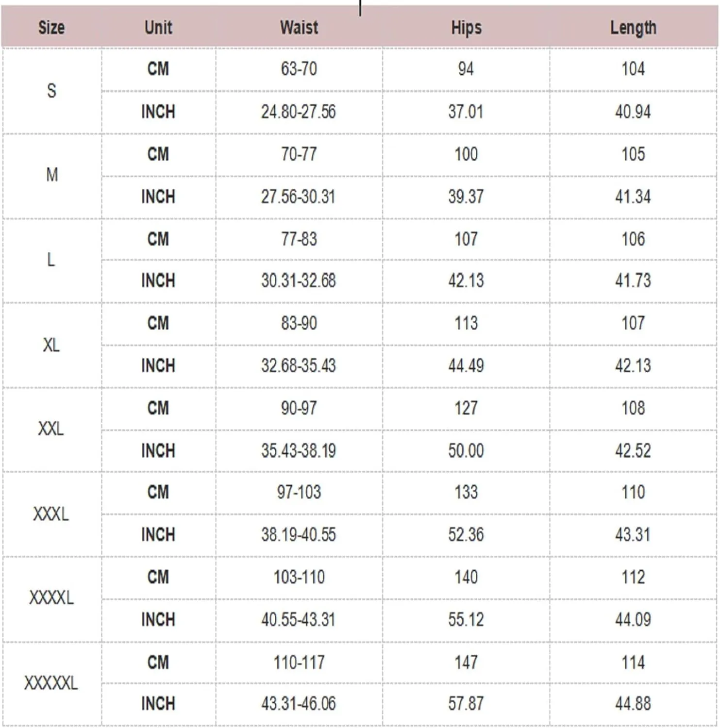Image resolution: width=720 pixels, height=728 pixels.
Task: Click hips value 50.00 cell
Action: tap(466, 450)
